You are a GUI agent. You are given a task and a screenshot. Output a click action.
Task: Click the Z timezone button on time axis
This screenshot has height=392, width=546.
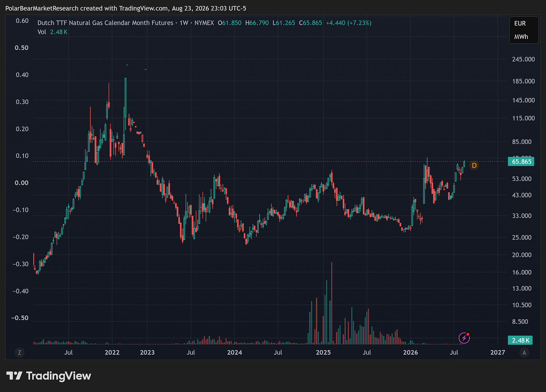(x=19, y=352)
